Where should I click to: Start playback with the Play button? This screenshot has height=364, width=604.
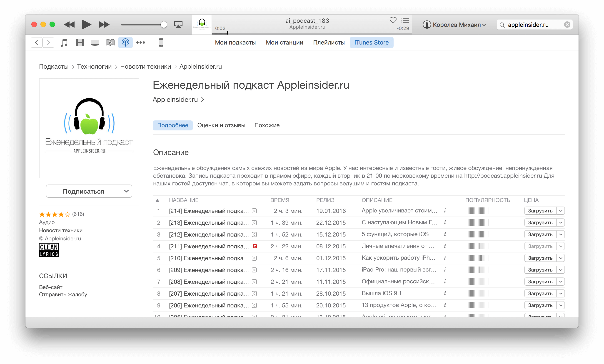click(86, 25)
